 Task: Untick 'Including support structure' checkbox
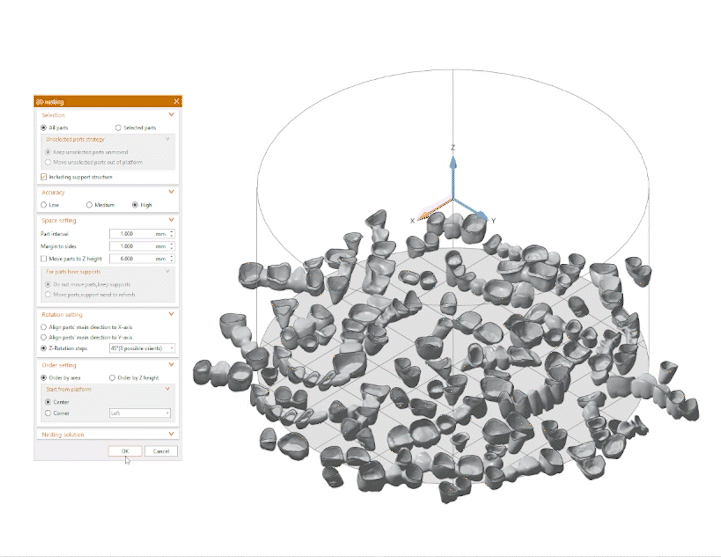click(x=43, y=176)
